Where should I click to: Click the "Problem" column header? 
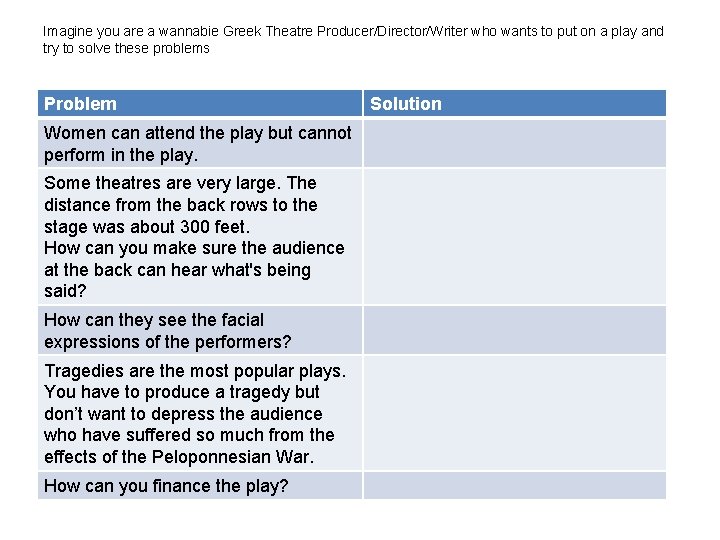pyautogui.click(x=80, y=104)
